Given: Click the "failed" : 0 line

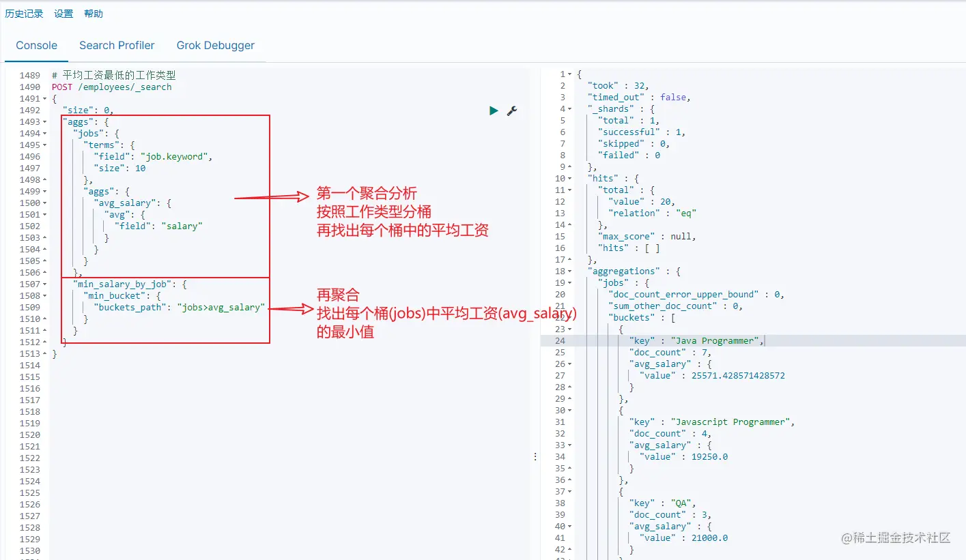Looking at the screenshot, I should 629,156.
